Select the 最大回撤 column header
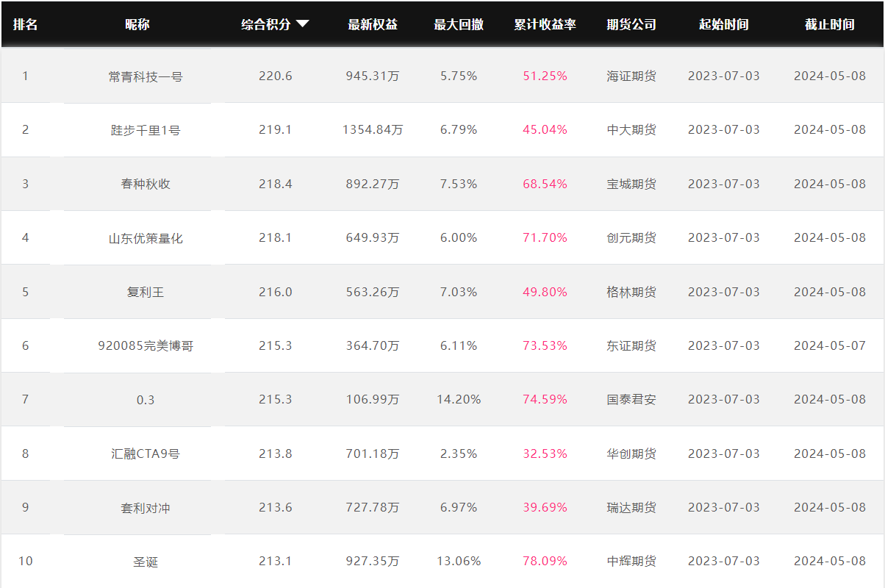Screen dimensions: 885x588 [459, 24]
